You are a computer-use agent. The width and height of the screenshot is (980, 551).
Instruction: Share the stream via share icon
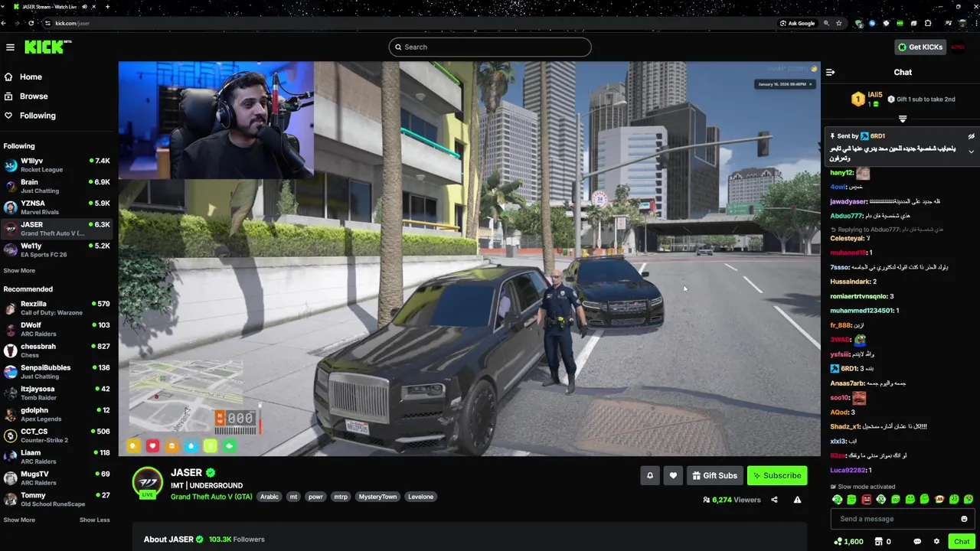click(774, 500)
